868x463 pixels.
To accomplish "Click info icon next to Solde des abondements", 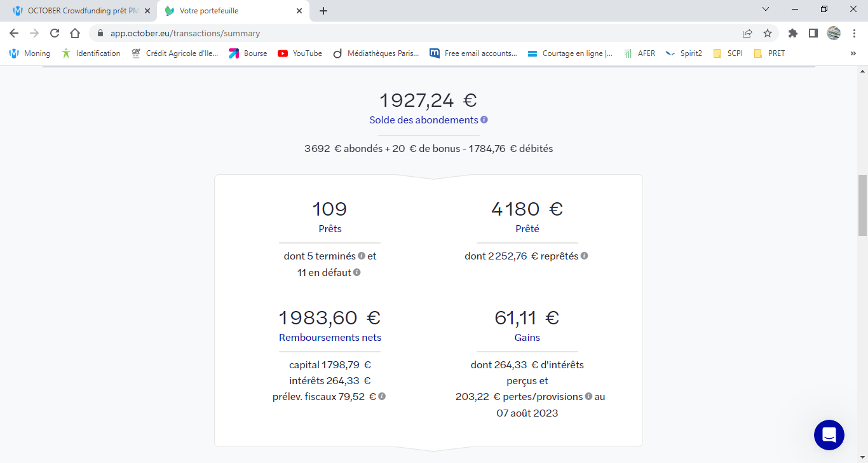I will click(484, 120).
